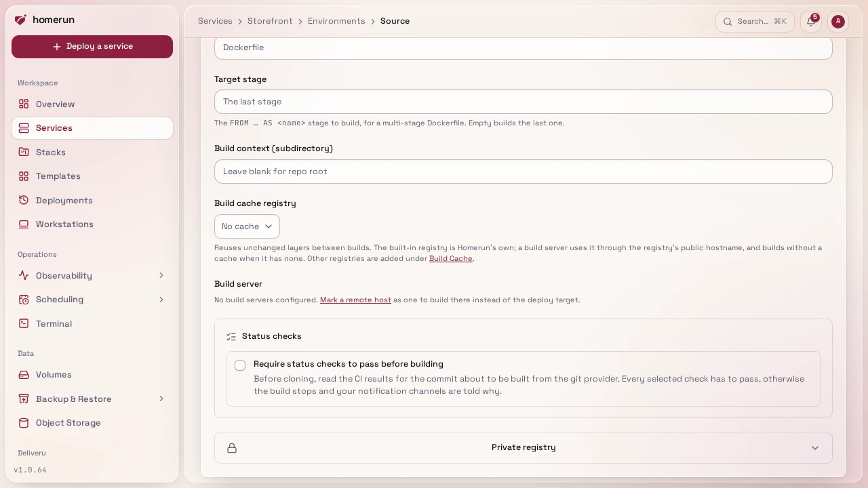This screenshot has width=868, height=488.
Task: Click the Stacks folder icon
Action: [24, 152]
